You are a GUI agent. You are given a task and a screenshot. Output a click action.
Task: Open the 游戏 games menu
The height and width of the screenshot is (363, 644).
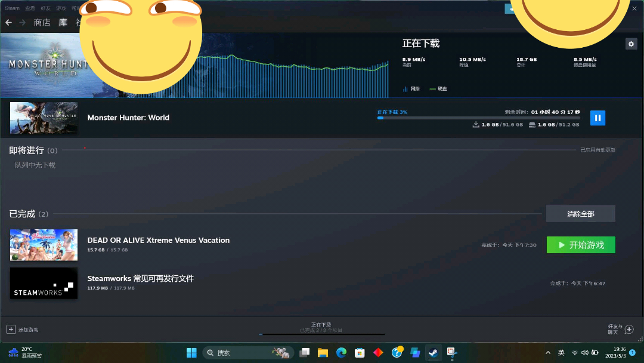click(61, 8)
